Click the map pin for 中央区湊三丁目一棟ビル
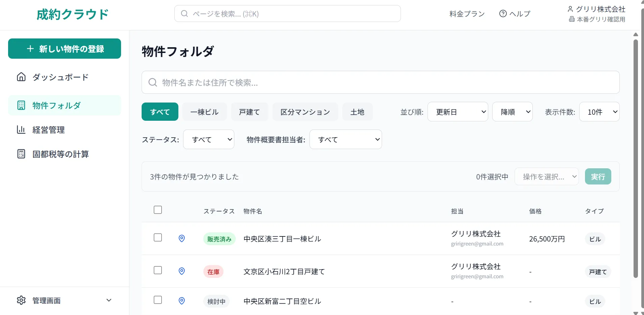Image resolution: width=644 pixels, height=315 pixels. point(181,238)
